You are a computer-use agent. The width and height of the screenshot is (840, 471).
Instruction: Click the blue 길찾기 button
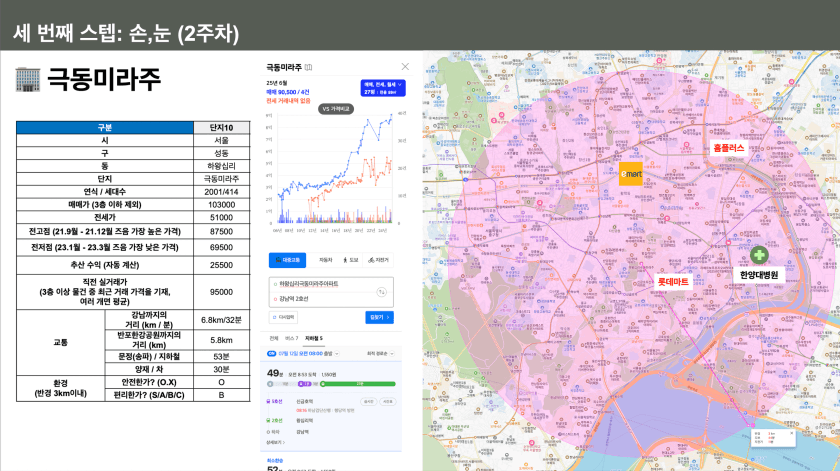379,317
